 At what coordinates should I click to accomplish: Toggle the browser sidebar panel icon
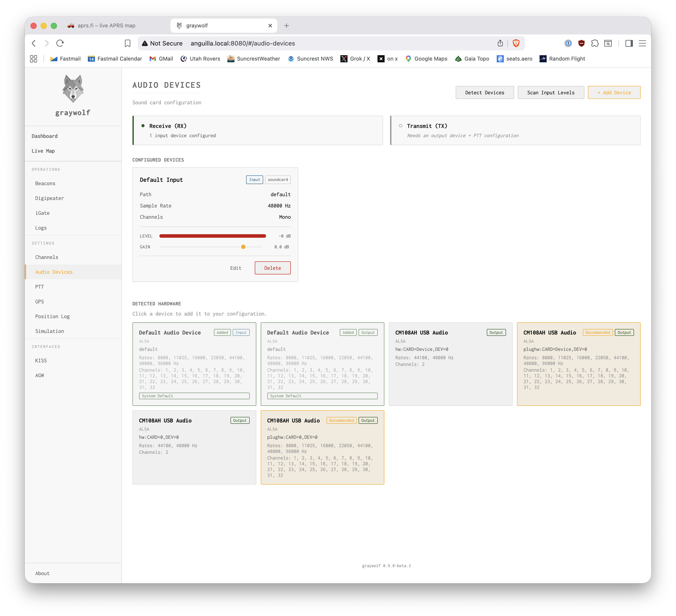629,43
